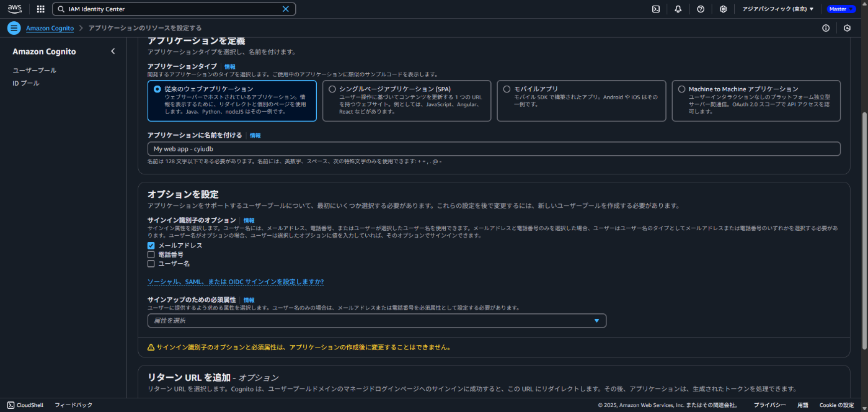The height and width of the screenshot is (412, 868).
Task: Click フィードバック in footer
Action: [x=73, y=405]
